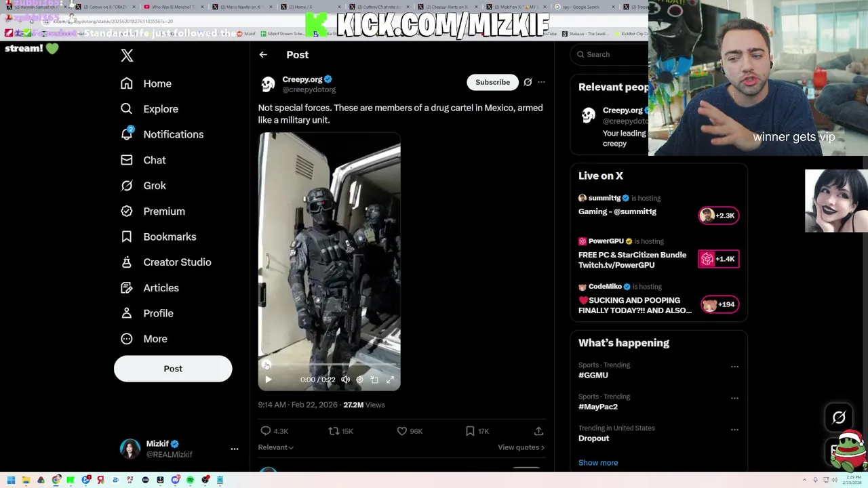Open the #GGMU trending topic
The height and width of the screenshot is (488, 868).
593,375
